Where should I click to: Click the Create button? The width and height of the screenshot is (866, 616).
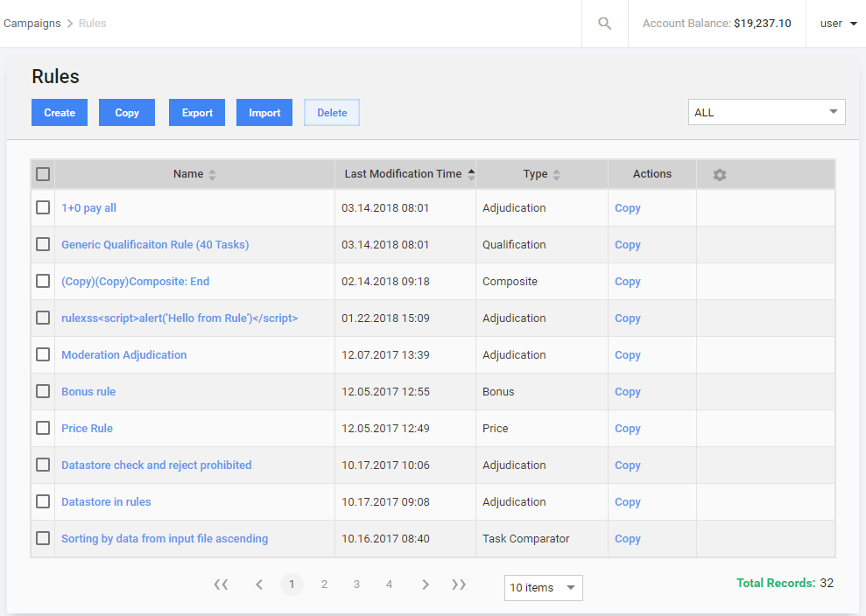point(60,113)
